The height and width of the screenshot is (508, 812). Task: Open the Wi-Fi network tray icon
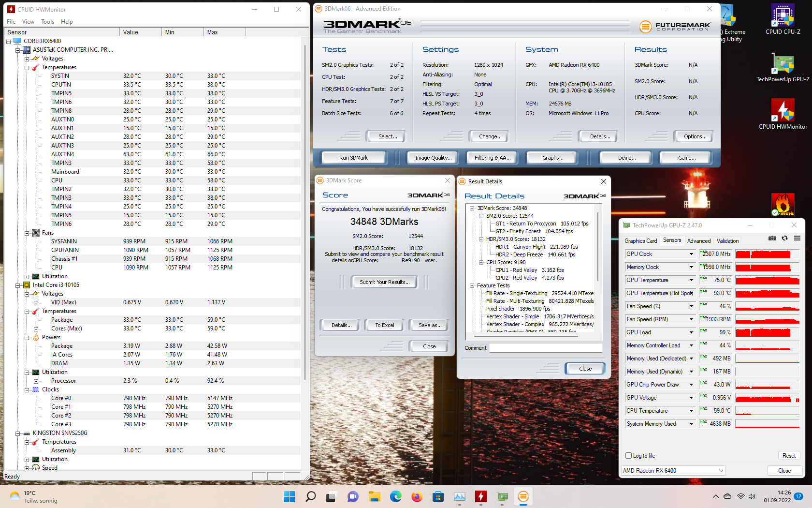[x=740, y=496]
